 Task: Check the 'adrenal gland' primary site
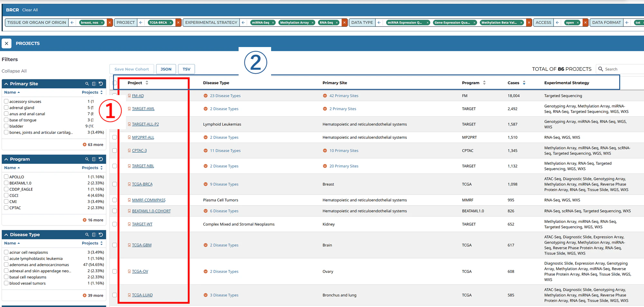tap(6, 108)
